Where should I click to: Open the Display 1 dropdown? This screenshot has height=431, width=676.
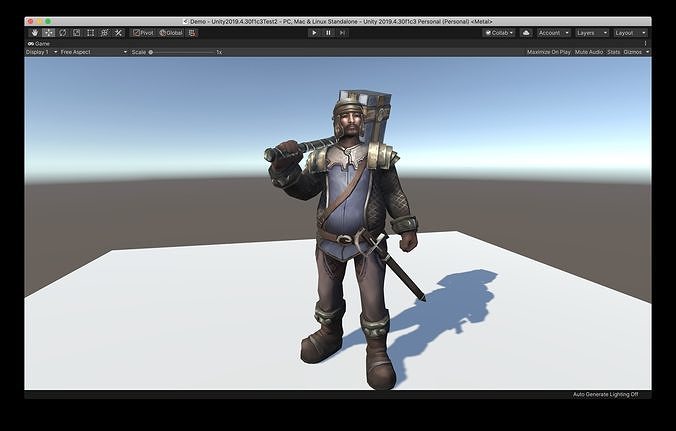tap(41, 52)
